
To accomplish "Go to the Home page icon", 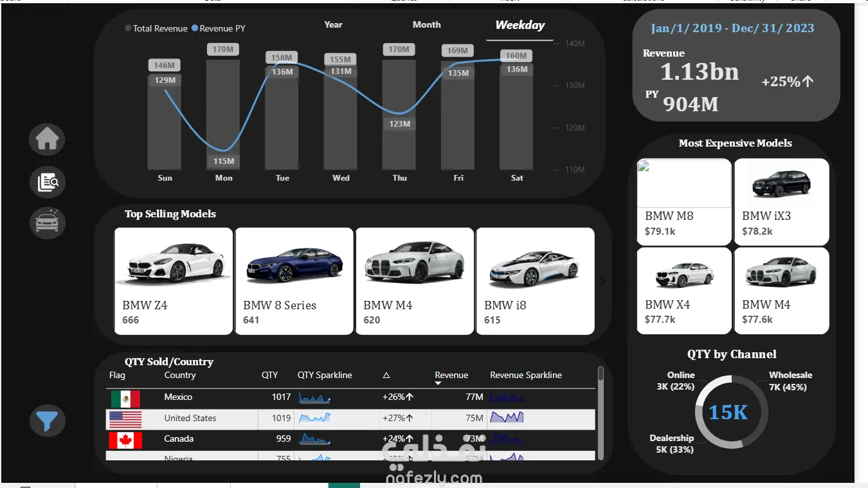I will coord(48,138).
